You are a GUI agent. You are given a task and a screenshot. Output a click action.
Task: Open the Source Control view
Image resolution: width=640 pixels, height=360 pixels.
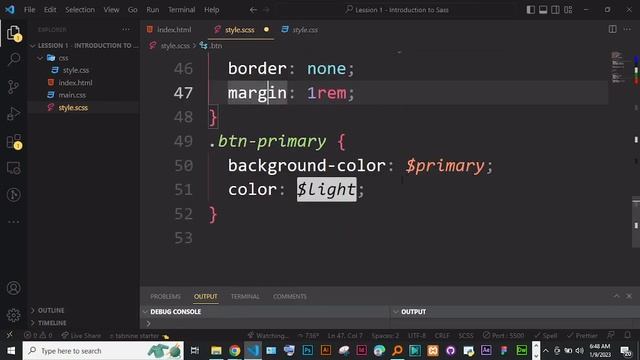[13, 87]
